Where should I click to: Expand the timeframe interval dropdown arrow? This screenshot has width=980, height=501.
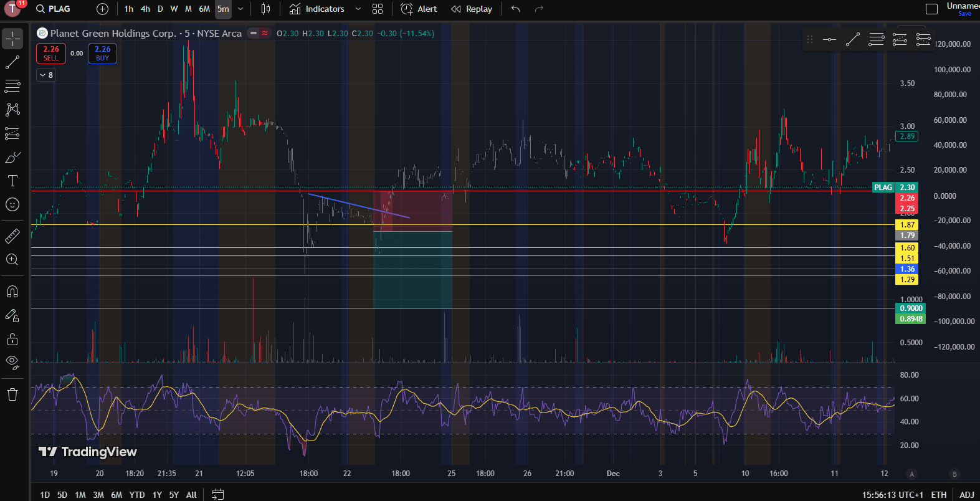(x=240, y=9)
